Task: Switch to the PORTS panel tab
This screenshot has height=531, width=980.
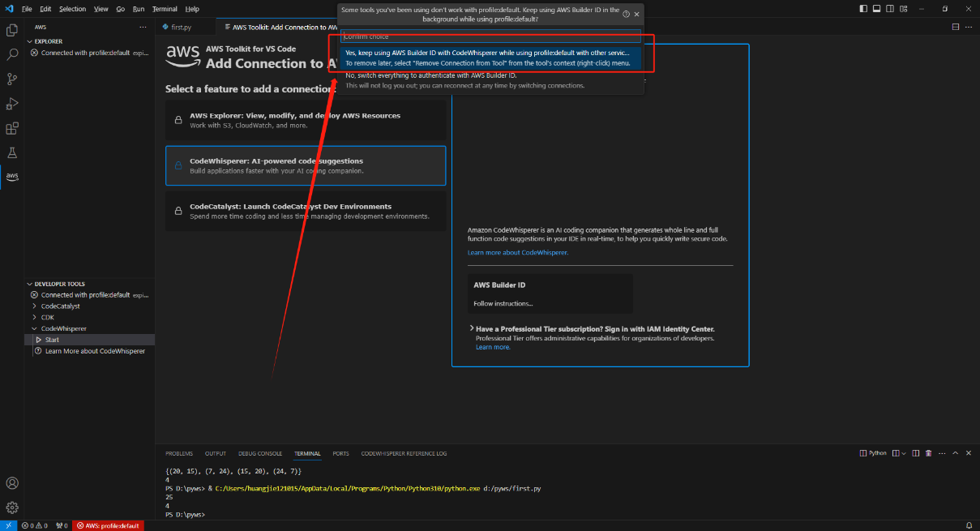Action: click(x=340, y=453)
